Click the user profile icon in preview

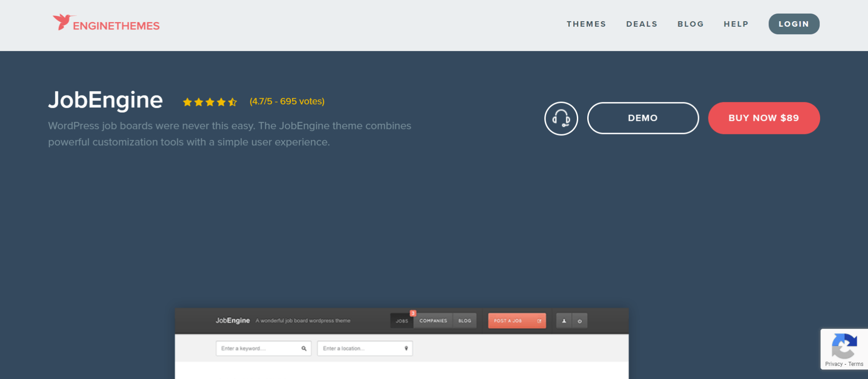point(564,321)
